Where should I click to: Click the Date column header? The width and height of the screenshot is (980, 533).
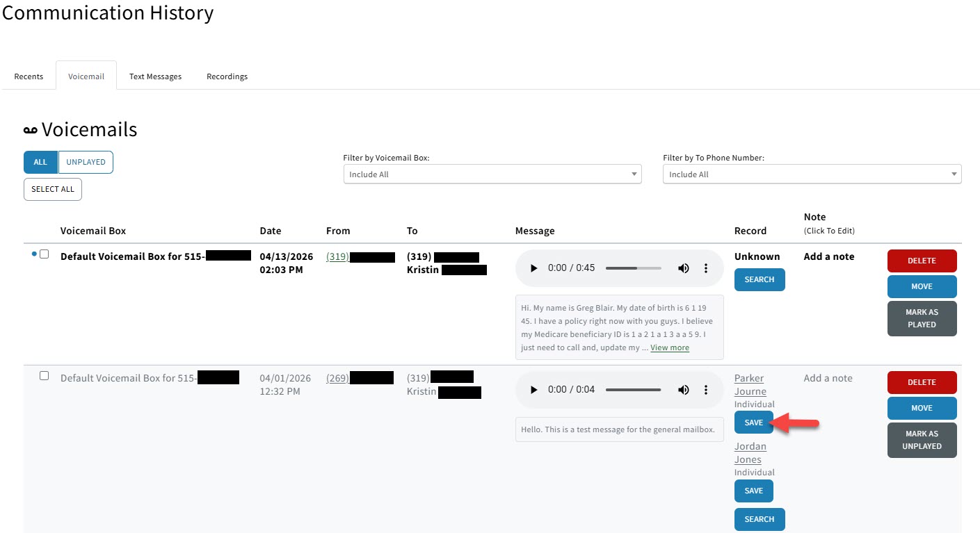coord(271,231)
